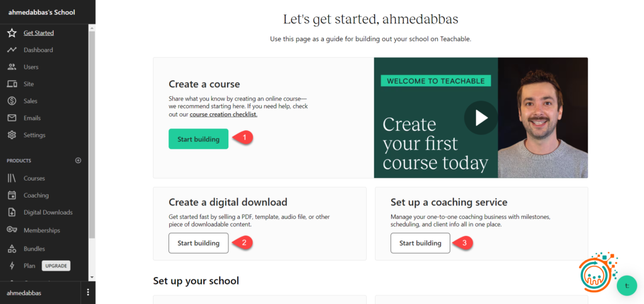Screen dimensions: 644x304
Task: Click the Digital Downloads file icon
Action: (11, 212)
